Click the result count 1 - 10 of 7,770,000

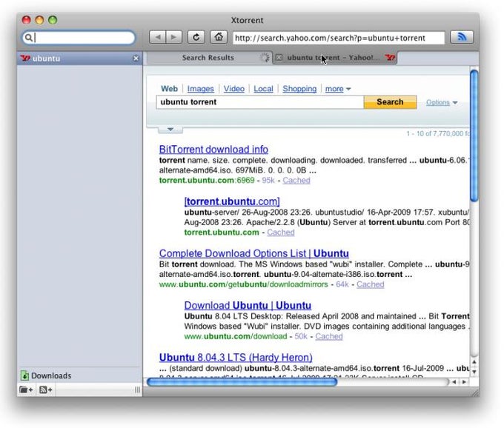coord(437,134)
